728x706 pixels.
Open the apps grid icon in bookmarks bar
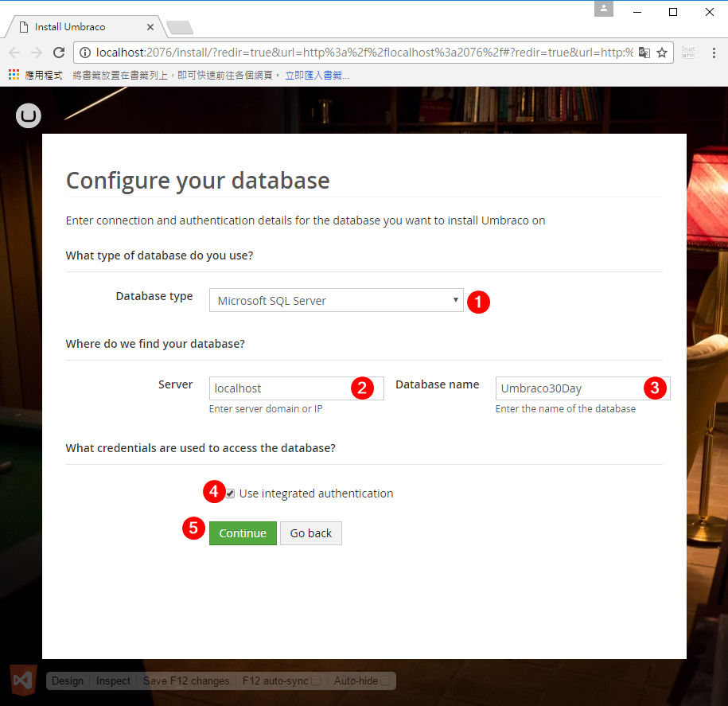(14, 75)
